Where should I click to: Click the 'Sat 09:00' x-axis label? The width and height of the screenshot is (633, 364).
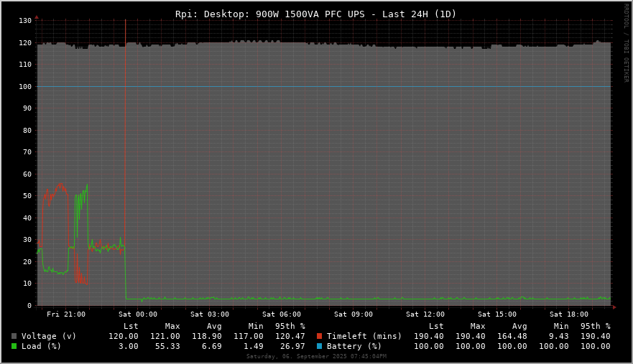coord(354,314)
